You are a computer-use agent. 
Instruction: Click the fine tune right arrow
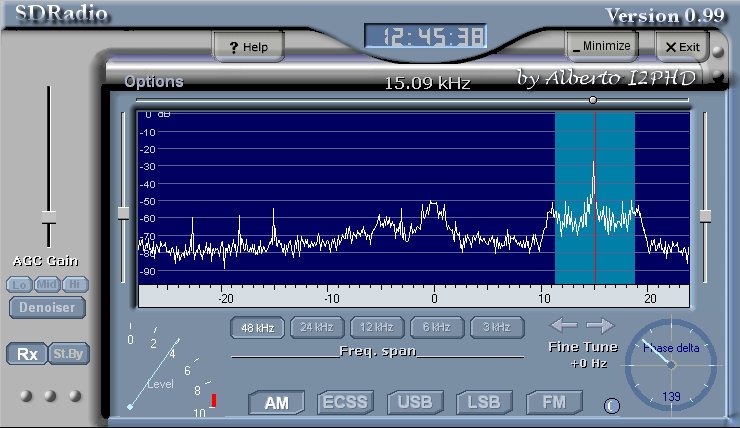(x=600, y=325)
